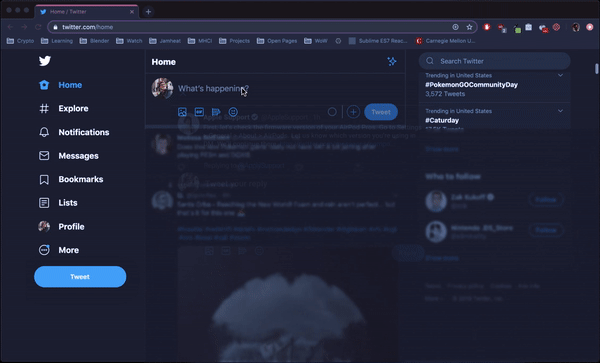Click the circled plus icon in address bar
This screenshot has height=363, width=600.
click(x=455, y=27)
